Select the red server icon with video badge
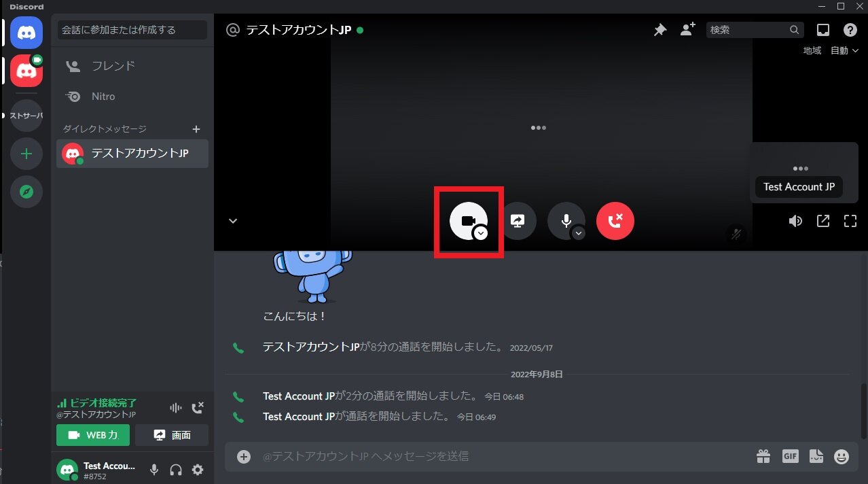The width and height of the screenshot is (868, 484). click(x=26, y=71)
